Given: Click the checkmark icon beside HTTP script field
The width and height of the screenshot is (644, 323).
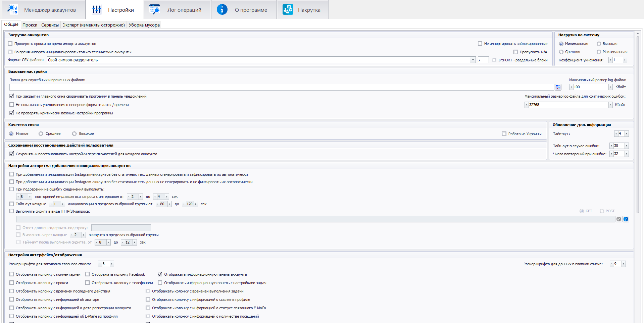Looking at the screenshot, I should pyautogui.click(x=619, y=219).
